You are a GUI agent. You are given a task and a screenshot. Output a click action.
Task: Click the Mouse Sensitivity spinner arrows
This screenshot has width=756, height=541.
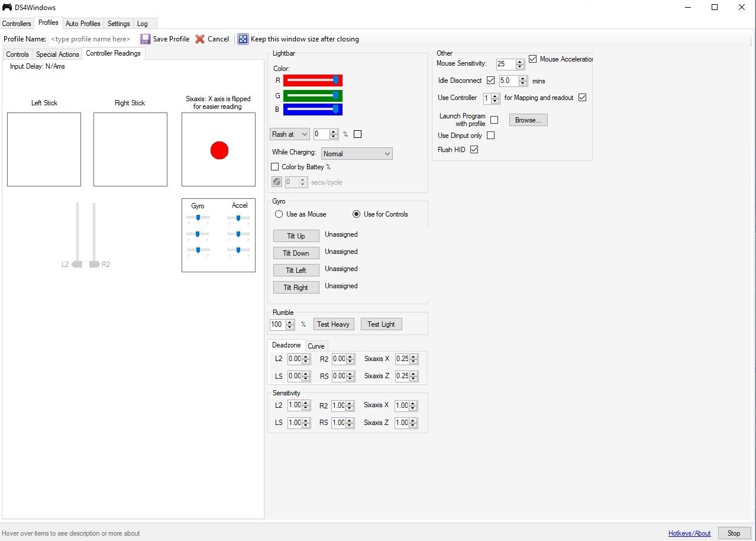[x=520, y=64]
